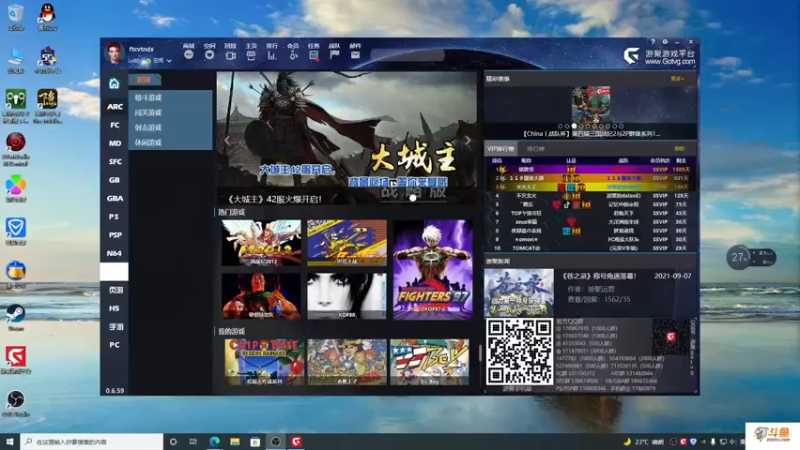This screenshot has height=450, width=800.
Task: Click TOMCAT@ row in VIP ranking
Action: (591, 248)
